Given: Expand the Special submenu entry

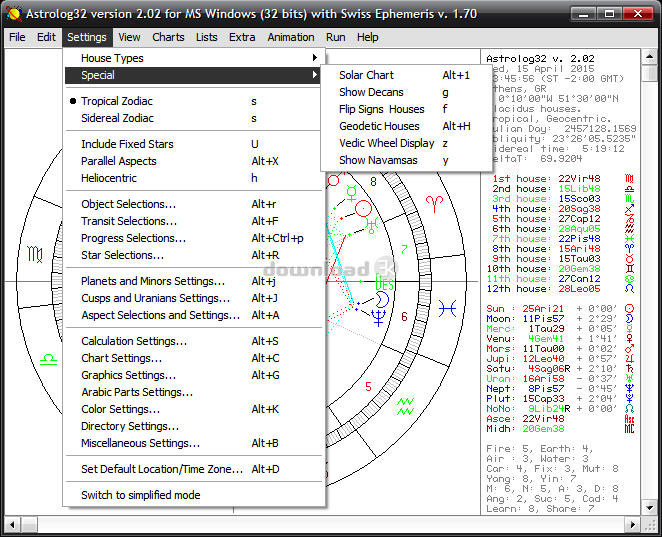Looking at the screenshot, I should [193, 75].
